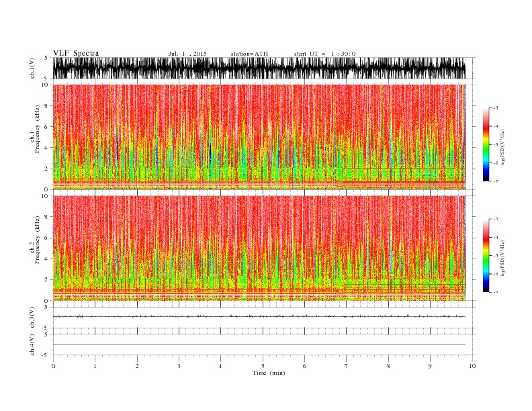
Task: Click the flat ch.4 voltage trace line
Action: (x=259, y=345)
